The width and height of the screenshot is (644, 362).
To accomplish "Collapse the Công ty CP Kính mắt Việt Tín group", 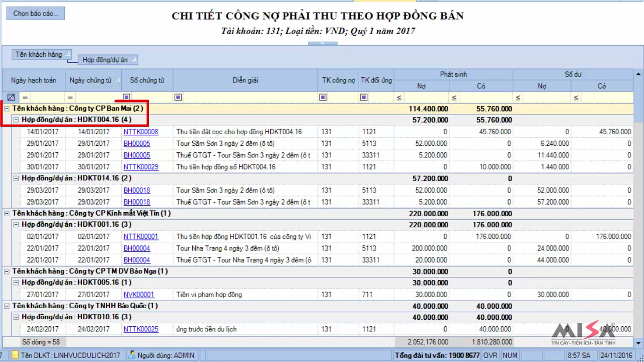I will pyautogui.click(x=7, y=213).
